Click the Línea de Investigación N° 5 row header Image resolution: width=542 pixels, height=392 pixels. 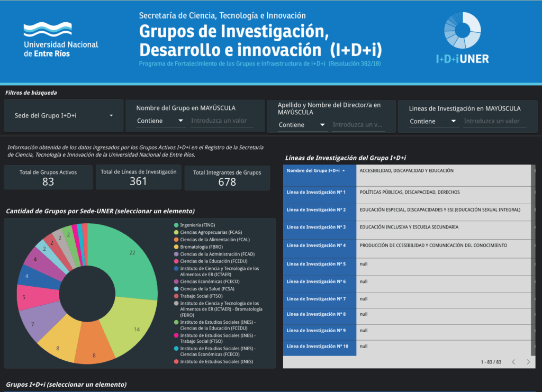tap(320, 267)
